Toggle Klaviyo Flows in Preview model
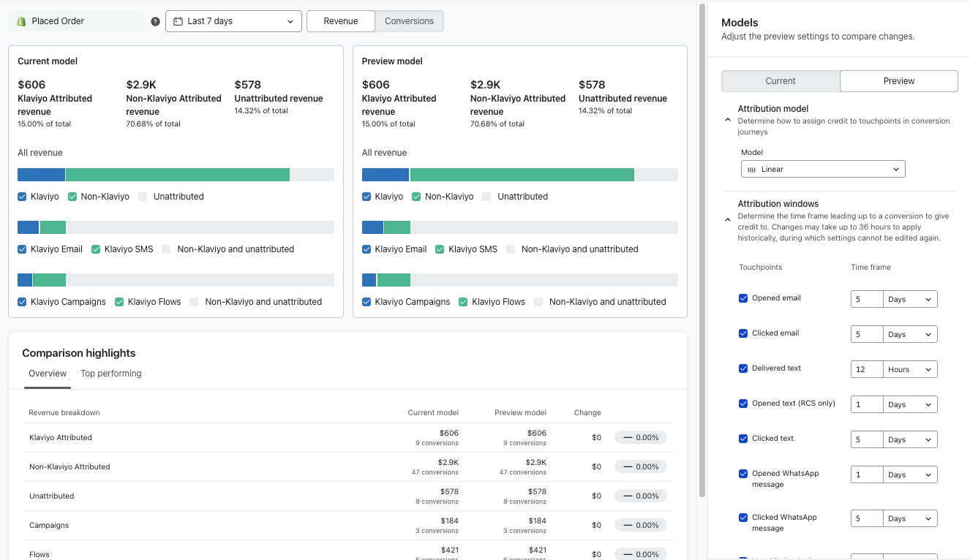The height and width of the screenshot is (560, 970). 463,302
